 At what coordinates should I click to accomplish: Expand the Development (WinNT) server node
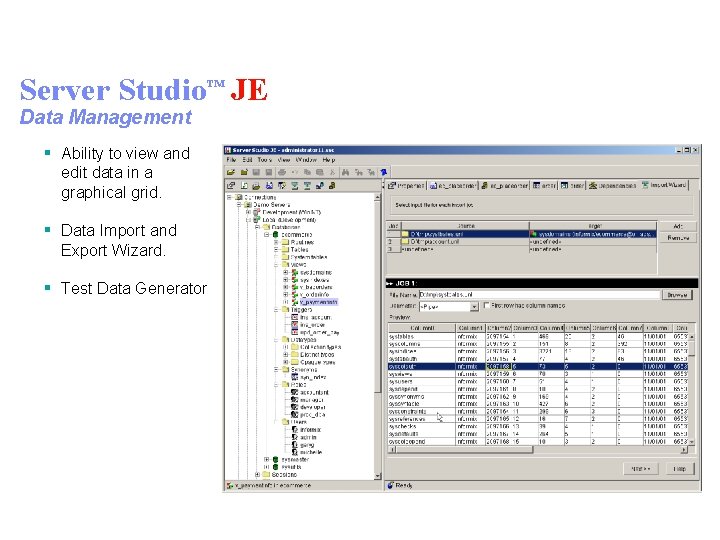tap(248, 212)
